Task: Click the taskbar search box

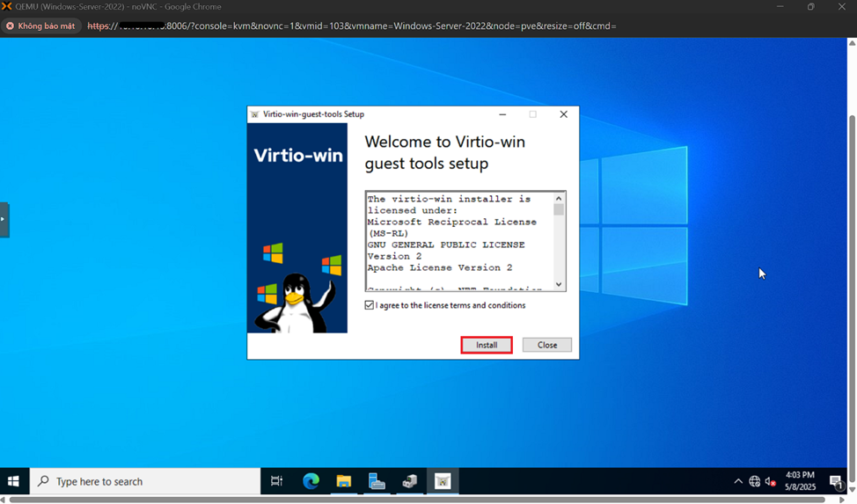Action: click(x=146, y=481)
